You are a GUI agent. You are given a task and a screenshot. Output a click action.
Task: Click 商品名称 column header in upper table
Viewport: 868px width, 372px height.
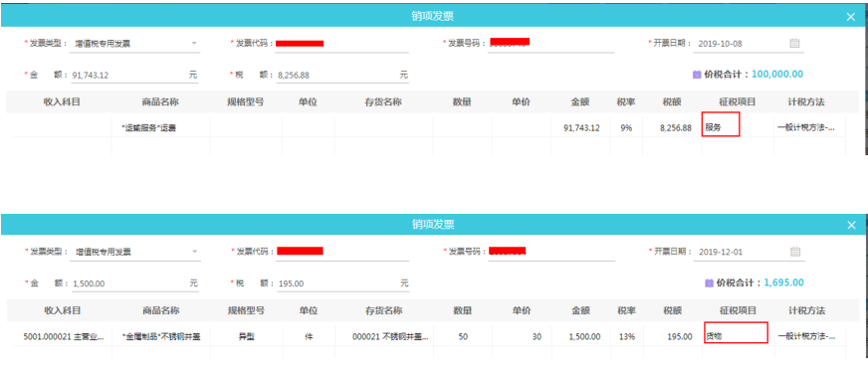tap(160, 101)
